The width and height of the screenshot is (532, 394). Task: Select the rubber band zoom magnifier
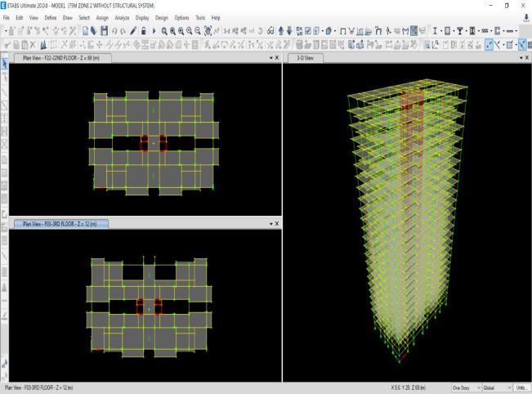click(164, 31)
